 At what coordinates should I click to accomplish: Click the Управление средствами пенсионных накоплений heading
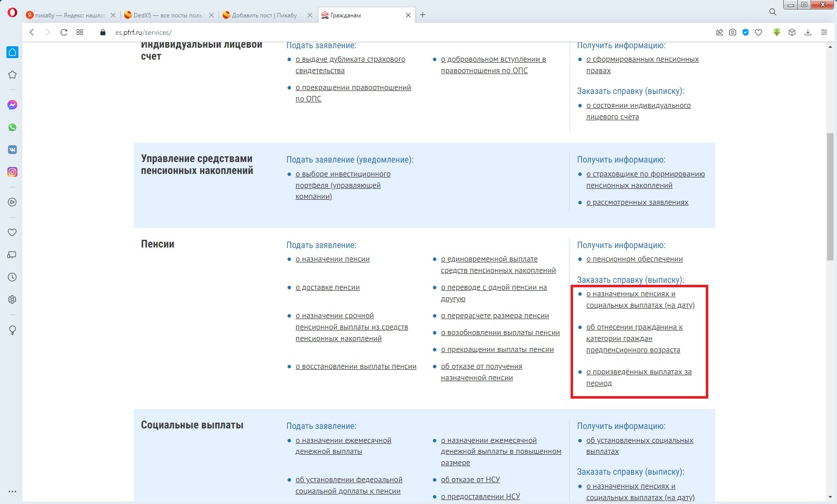(x=197, y=165)
